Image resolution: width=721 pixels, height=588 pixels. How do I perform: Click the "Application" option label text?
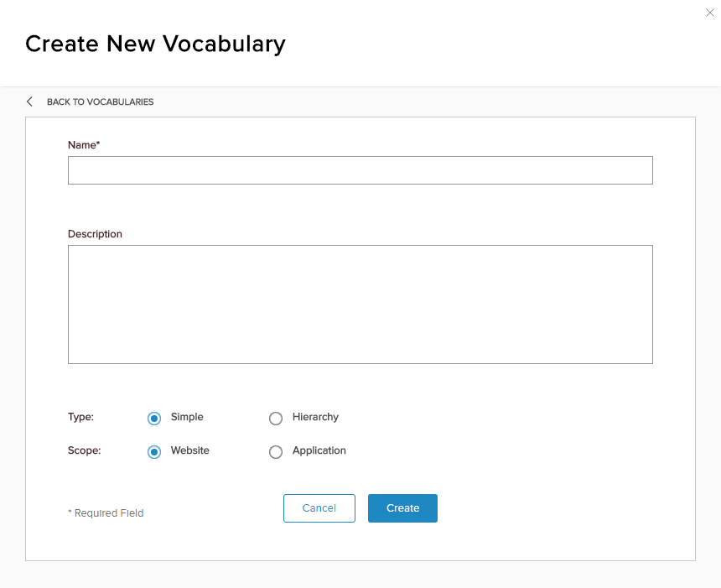(319, 450)
